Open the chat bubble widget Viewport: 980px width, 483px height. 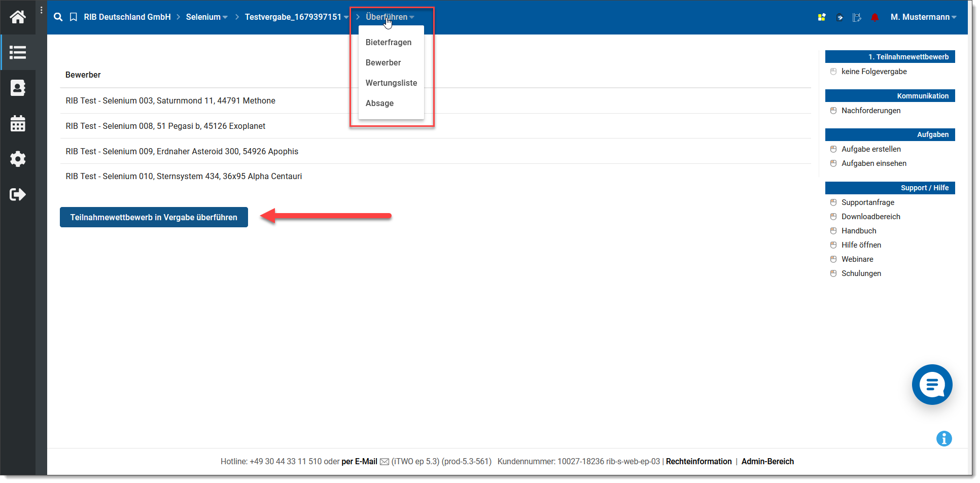932,385
